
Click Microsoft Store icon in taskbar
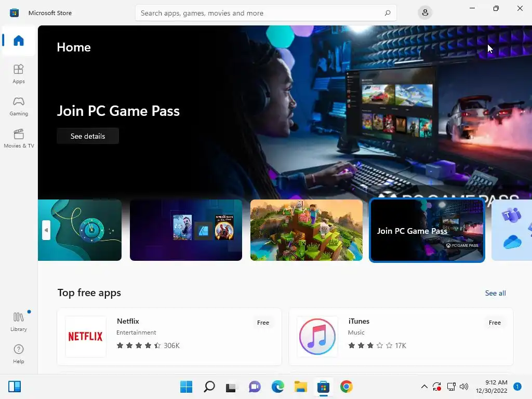point(323,387)
